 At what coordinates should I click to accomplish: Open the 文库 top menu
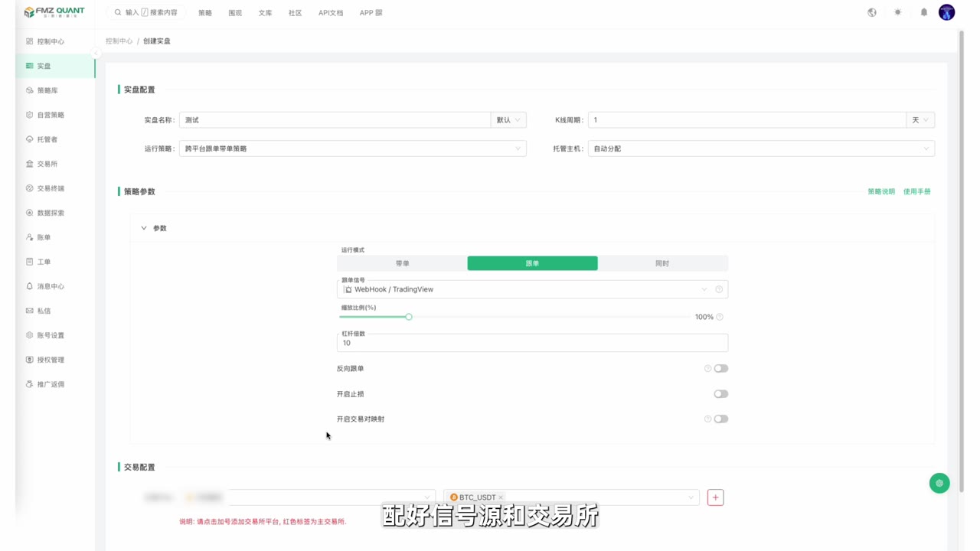(265, 13)
